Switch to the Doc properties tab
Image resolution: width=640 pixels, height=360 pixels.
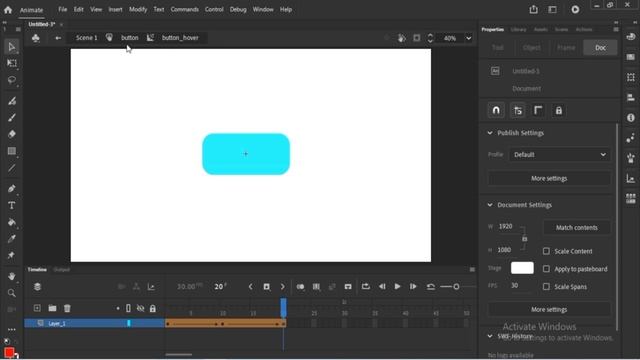(x=600, y=48)
